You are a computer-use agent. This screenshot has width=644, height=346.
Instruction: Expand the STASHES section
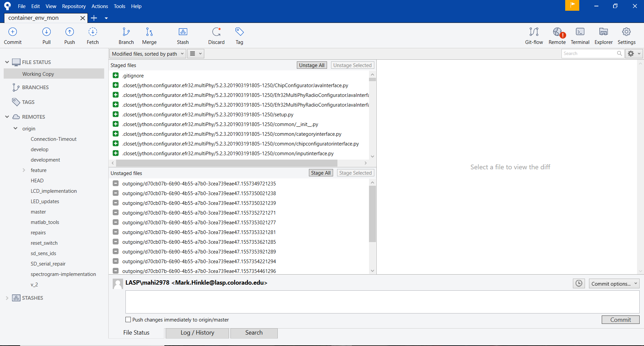pyautogui.click(x=7, y=298)
